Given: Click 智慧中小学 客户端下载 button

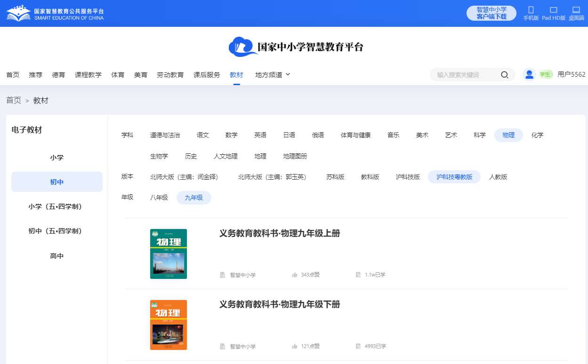Looking at the screenshot, I should pyautogui.click(x=491, y=13).
